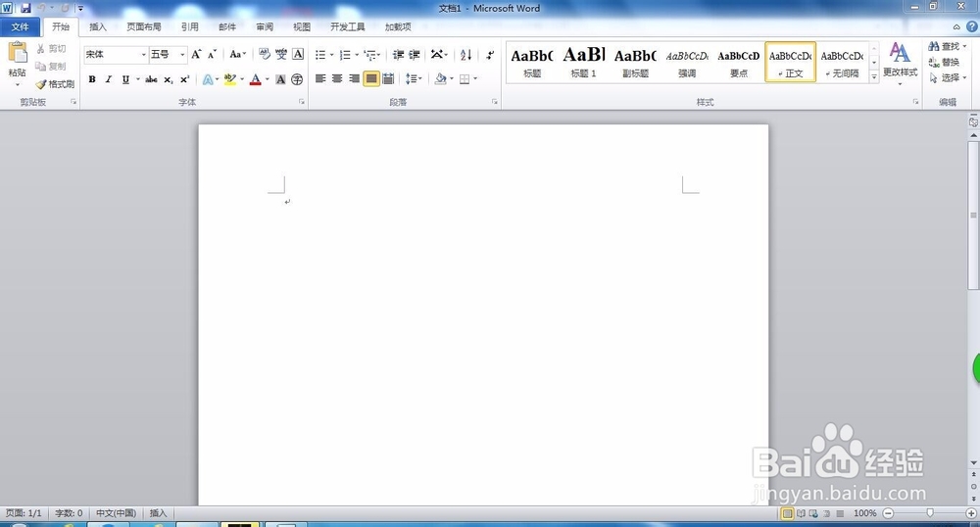Click the distributed alignment icon
Viewport: 980px width, 527px height.
[x=388, y=78]
